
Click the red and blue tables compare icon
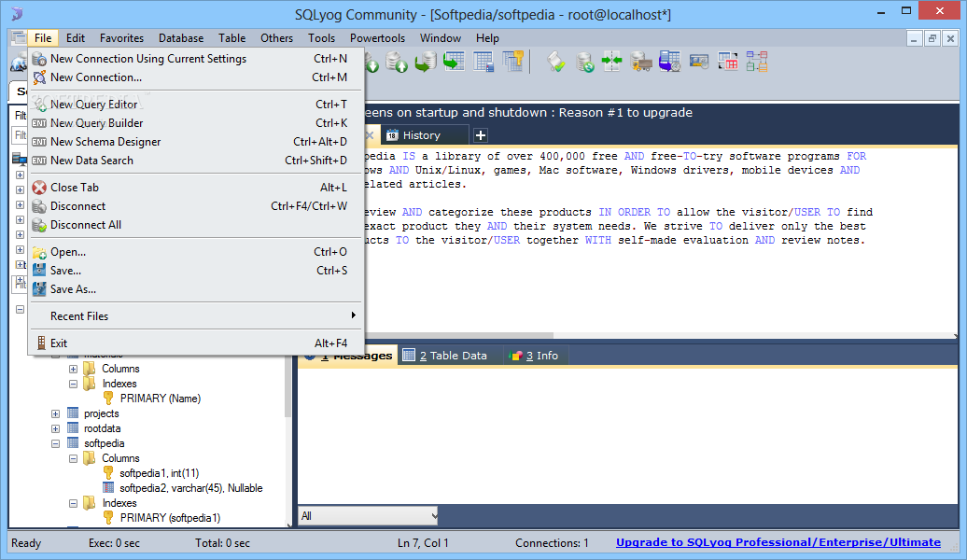tap(728, 62)
